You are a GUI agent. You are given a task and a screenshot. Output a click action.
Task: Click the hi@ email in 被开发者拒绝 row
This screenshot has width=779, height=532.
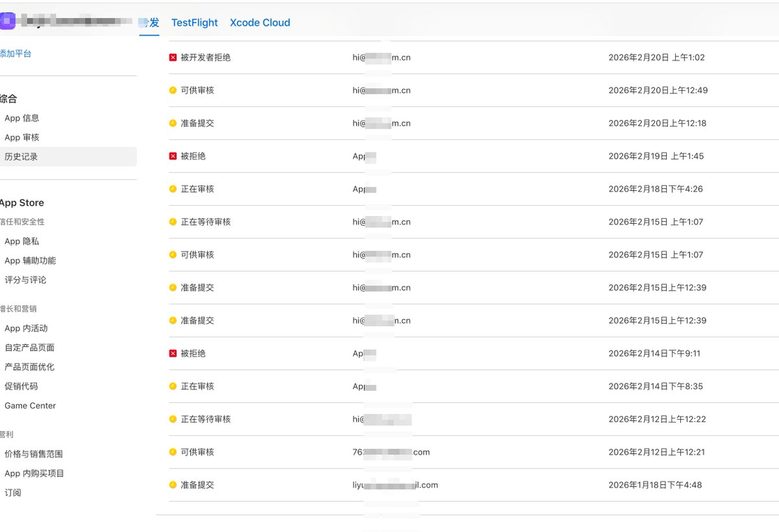click(382, 58)
